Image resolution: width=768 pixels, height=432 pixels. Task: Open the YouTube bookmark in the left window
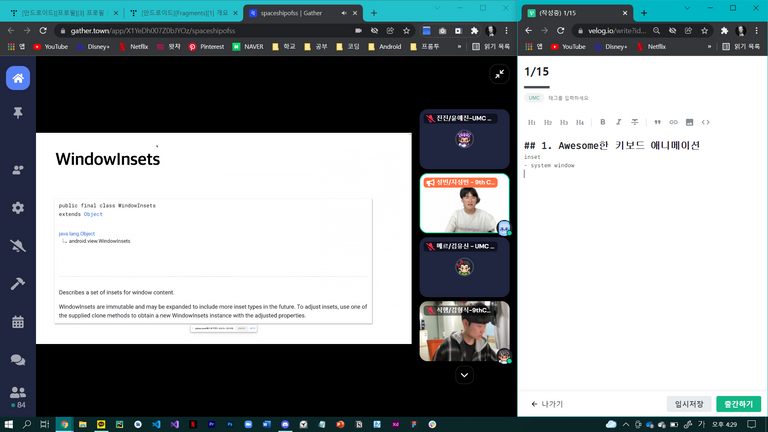pyautogui.click(x=50, y=47)
